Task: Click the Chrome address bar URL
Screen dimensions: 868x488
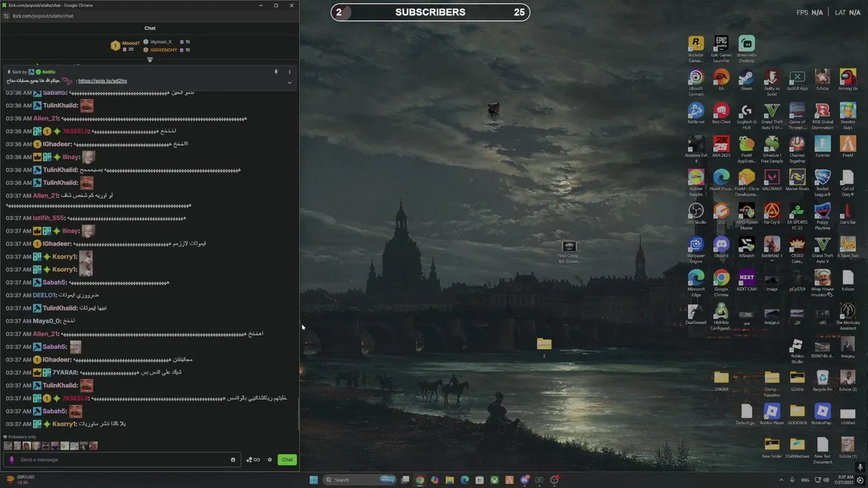Action: (43, 16)
